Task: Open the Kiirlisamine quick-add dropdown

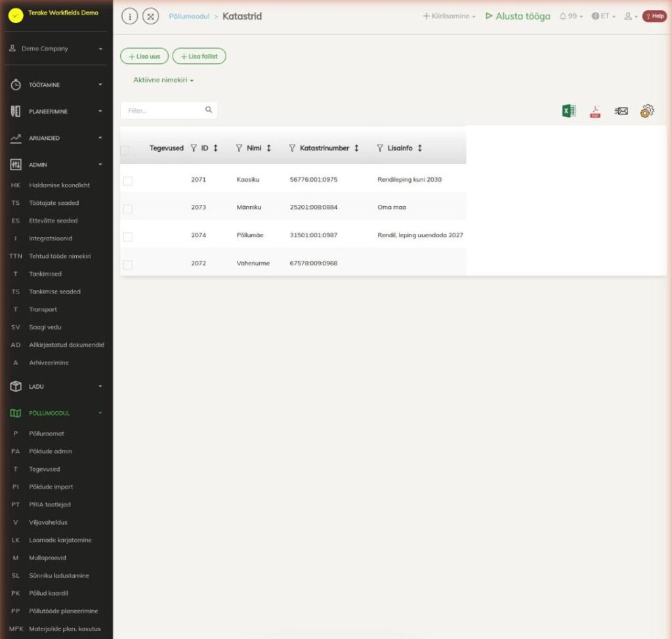Action: click(x=449, y=16)
